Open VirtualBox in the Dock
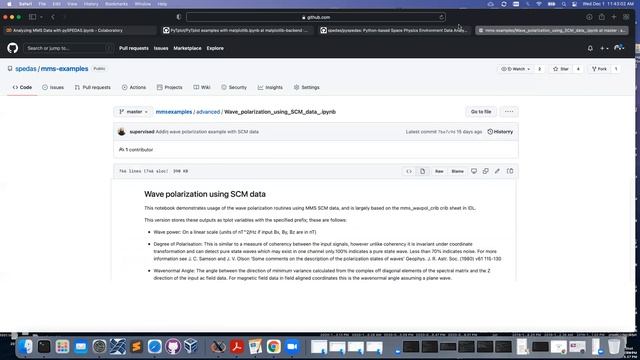The height and width of the screenshot is (360, 640). [x=191, y=347]
